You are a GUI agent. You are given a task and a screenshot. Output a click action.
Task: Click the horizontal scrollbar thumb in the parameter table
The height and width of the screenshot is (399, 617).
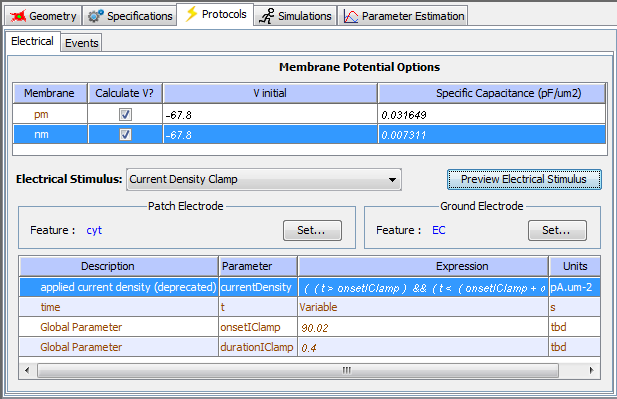point(298,370)
